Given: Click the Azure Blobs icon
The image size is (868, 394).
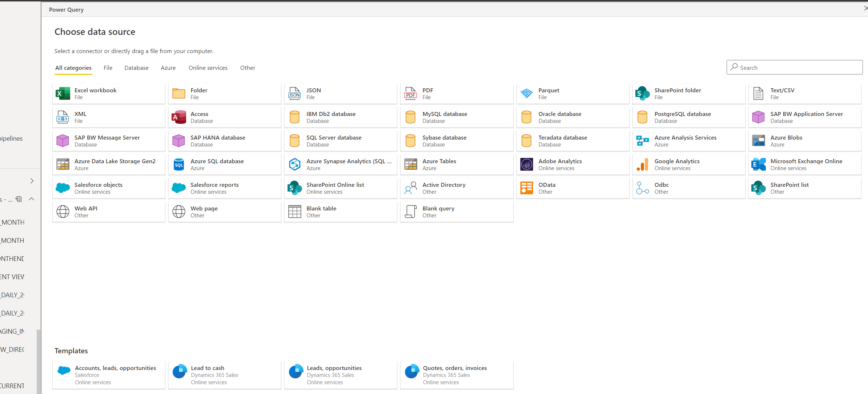Looking at the screenshot, I should click(x=759, y=141).
